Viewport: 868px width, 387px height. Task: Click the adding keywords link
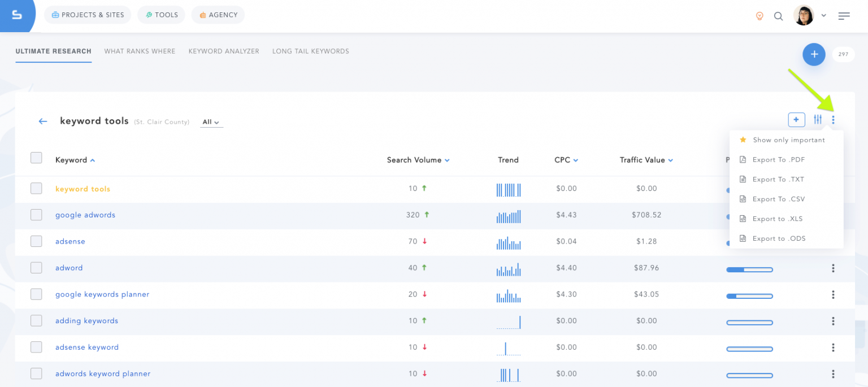click(86, 321)
